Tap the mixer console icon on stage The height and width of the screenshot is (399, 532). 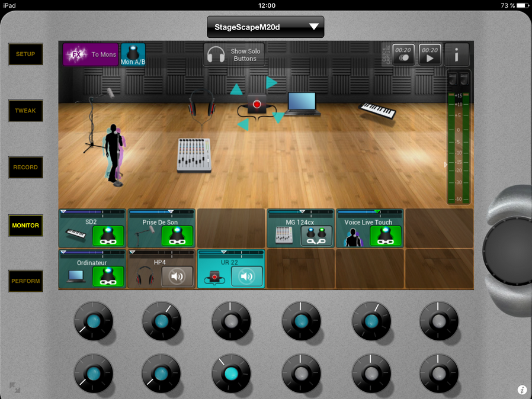194,154
